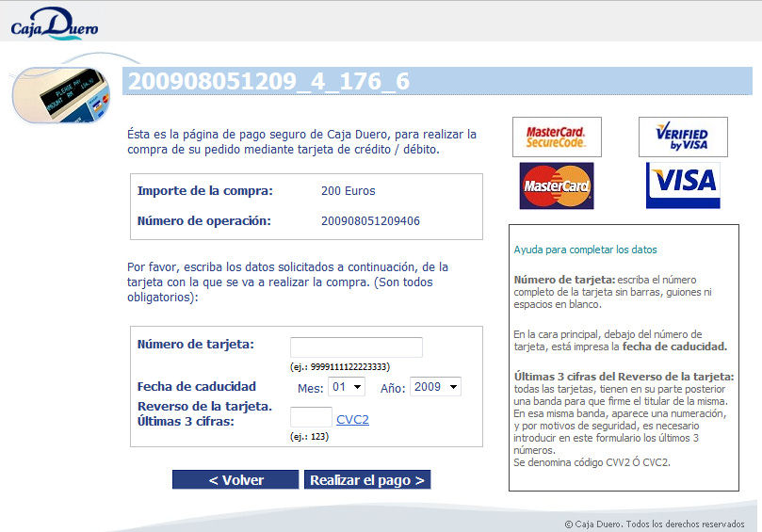Click the order ID heading 200908051209_4_176_6
This screenshot has height=532, width=762.
click(x=268, y=81)
